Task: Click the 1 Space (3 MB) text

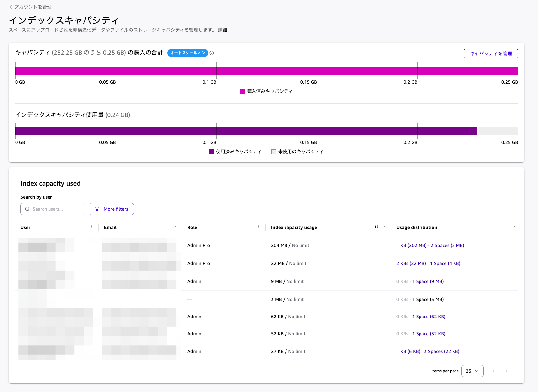Action: click(428, 299)
